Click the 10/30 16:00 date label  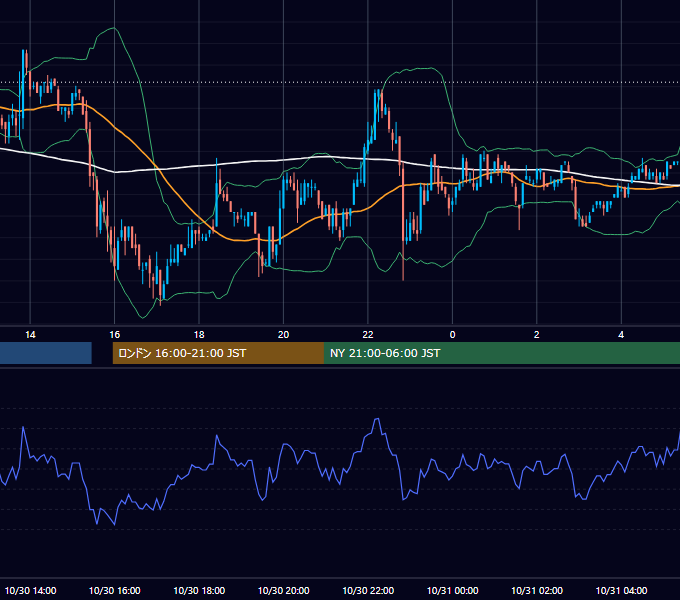pyautogui.click(x=114, y=590)
